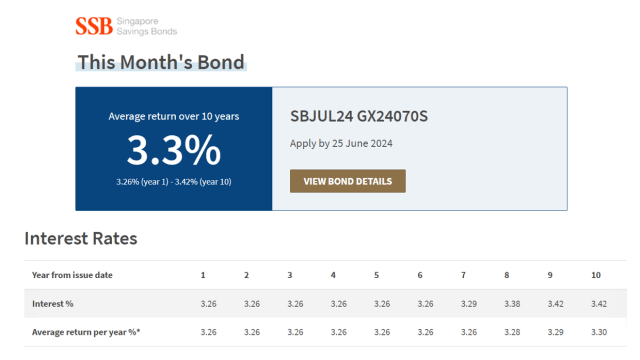Click the year 1 to year 10 range subtitle
Image resolution: width=640 pixels, height=360 pixels.
(x=174, y=182)
